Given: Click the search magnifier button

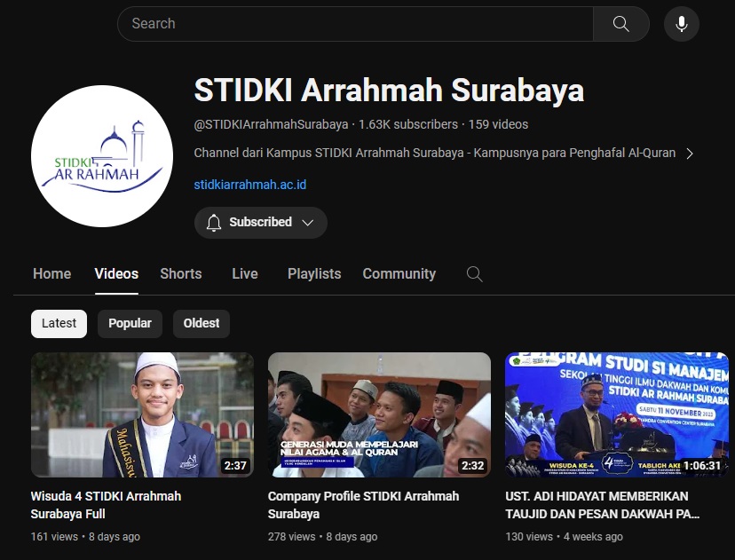Looking at the screenshot, I should tap(621, 24).
